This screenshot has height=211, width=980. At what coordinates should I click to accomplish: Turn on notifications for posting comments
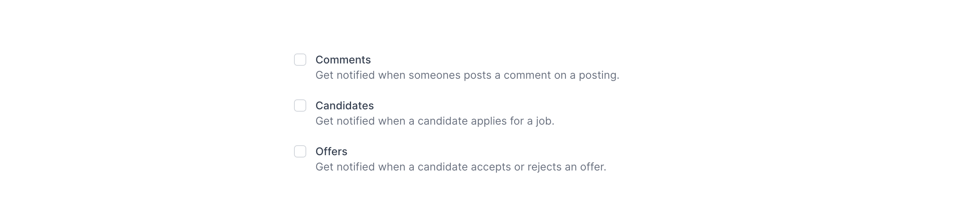point(300,60)
